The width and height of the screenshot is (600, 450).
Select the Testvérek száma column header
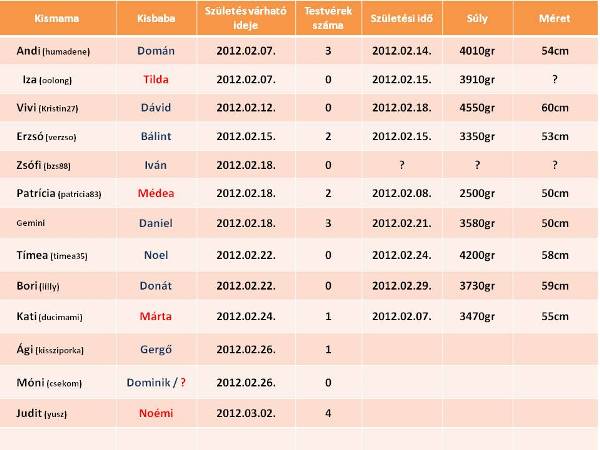tap(326, 19)
